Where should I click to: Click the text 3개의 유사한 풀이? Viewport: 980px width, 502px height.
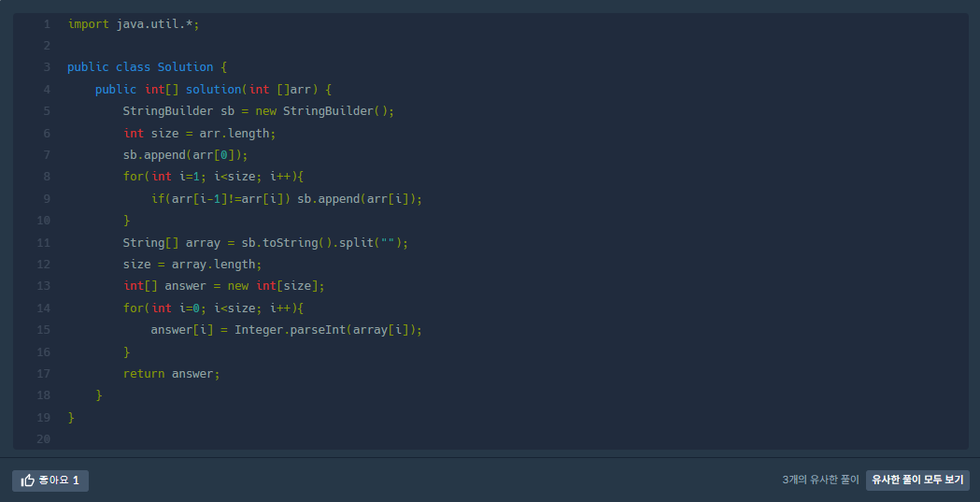coord(820,480)
